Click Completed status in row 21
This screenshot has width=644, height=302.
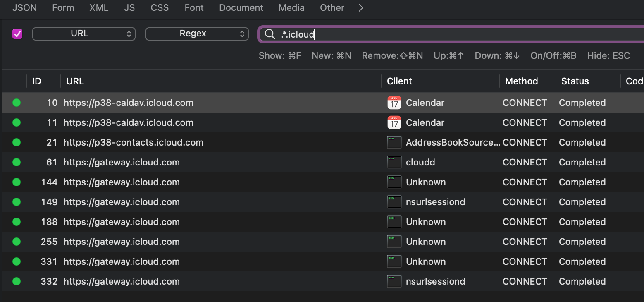tap(582, 142)
